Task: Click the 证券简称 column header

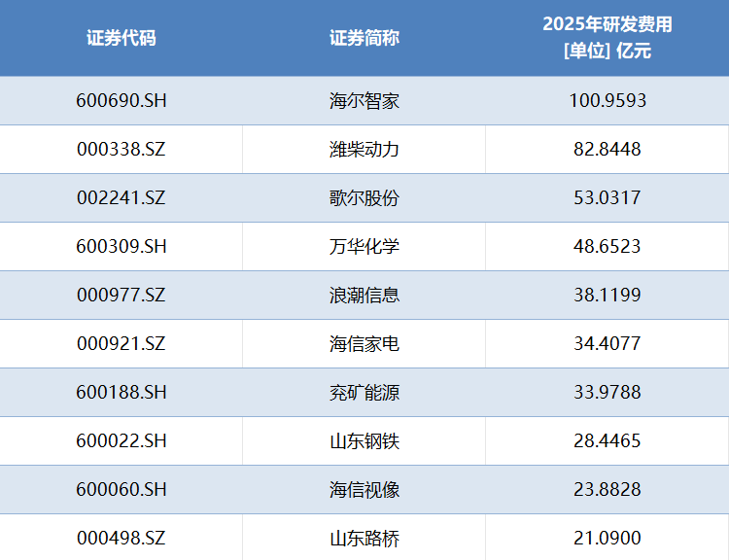Action: [x=364, y=38]
